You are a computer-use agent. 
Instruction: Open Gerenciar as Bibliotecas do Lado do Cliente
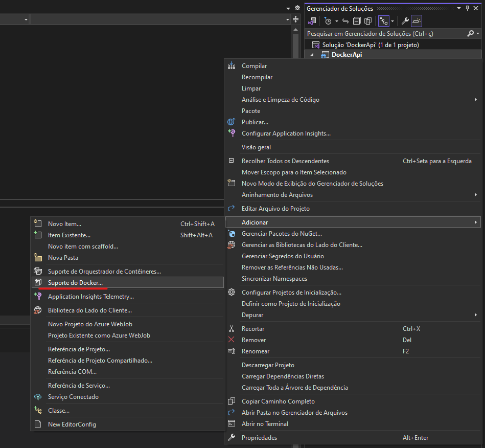point(353,245)
